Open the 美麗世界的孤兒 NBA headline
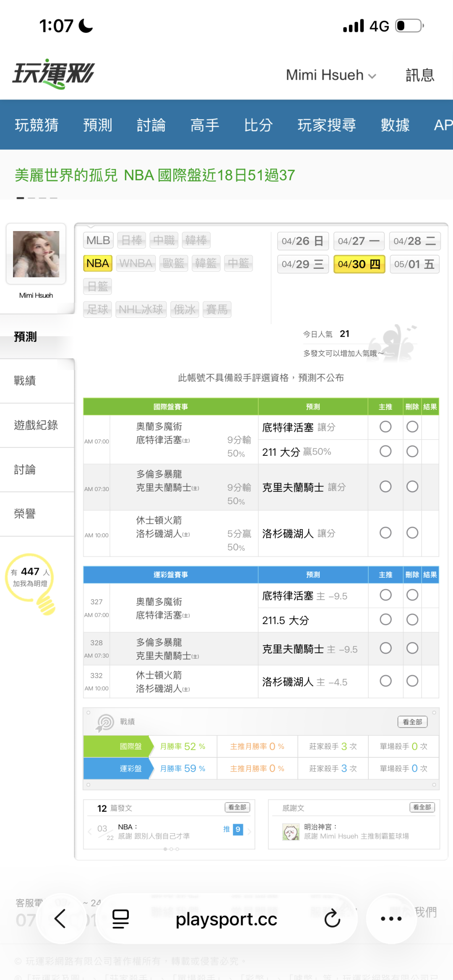This screenshot has height=980, width=453. (x=155, y=175)
